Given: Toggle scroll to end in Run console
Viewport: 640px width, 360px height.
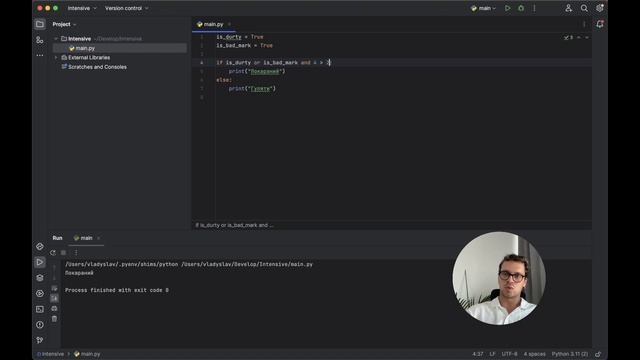Looking at the screenshot, I should tap(54, 298).
